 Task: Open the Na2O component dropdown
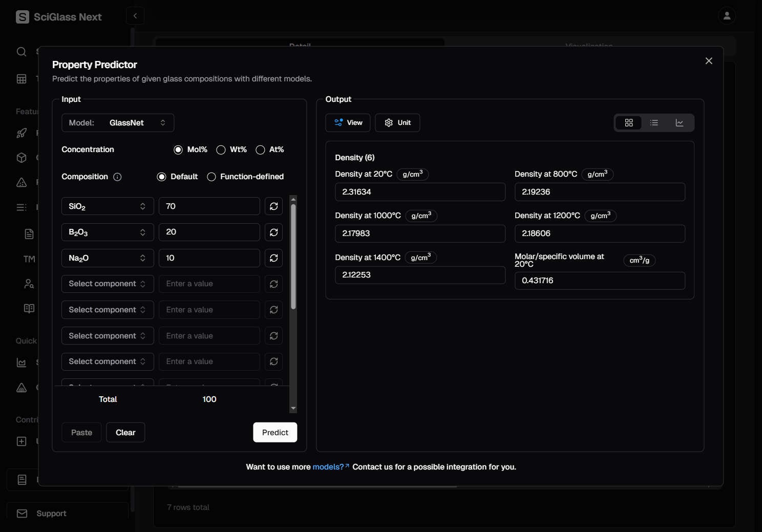click(108, 258)
